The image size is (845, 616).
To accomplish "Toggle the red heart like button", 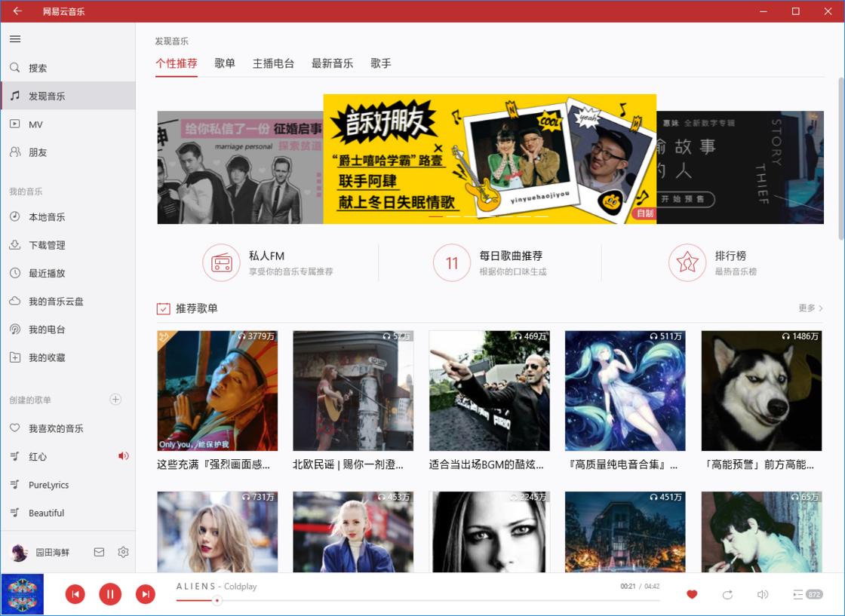I will point(692,594).
